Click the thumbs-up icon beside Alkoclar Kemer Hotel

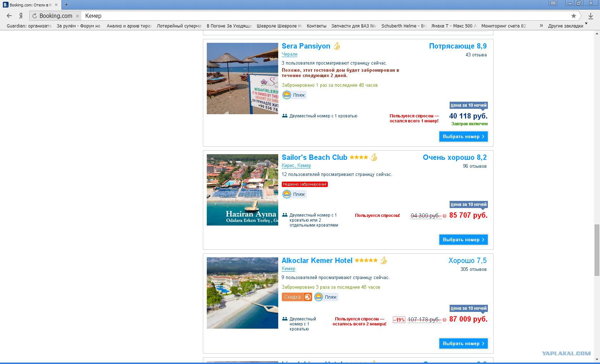click(x=384, y=261)
